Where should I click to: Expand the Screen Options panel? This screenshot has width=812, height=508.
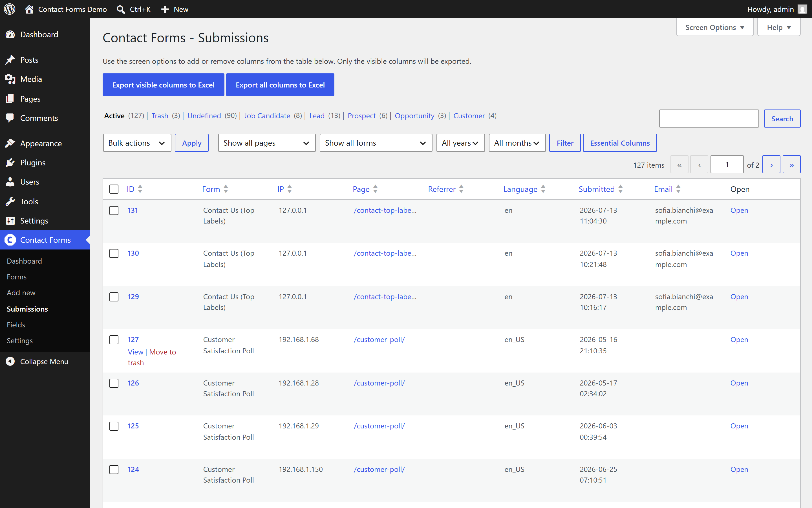(715, 27)
